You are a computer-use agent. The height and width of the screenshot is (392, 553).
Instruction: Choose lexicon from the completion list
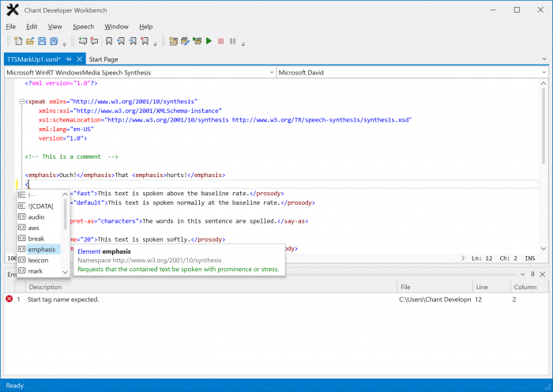tap(39, 260)
